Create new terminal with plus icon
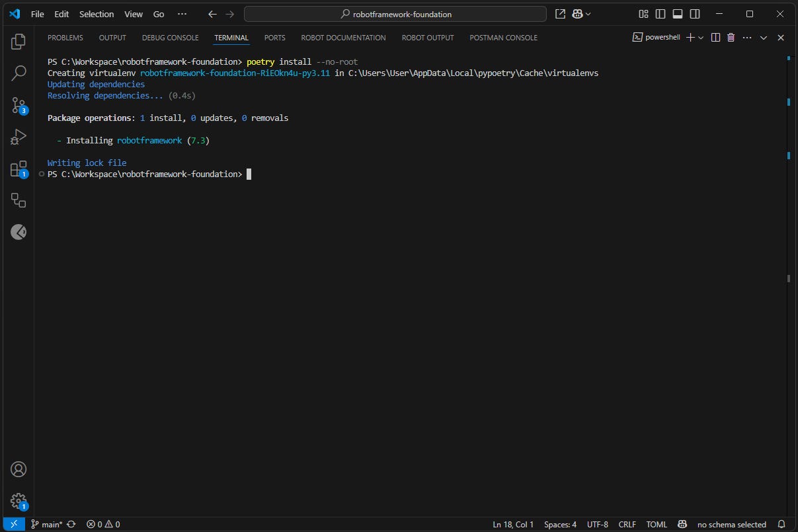The image size is (798, 532). point(690,38)
